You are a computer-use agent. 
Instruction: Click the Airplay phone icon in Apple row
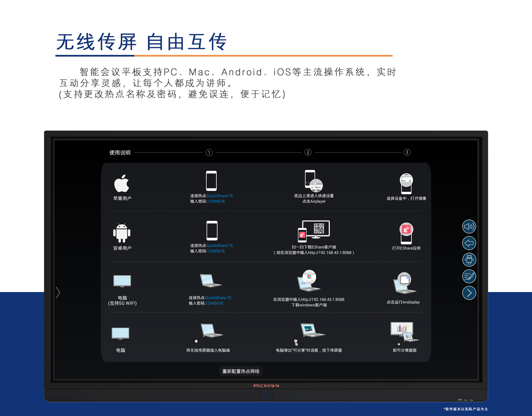pos(314,181)
